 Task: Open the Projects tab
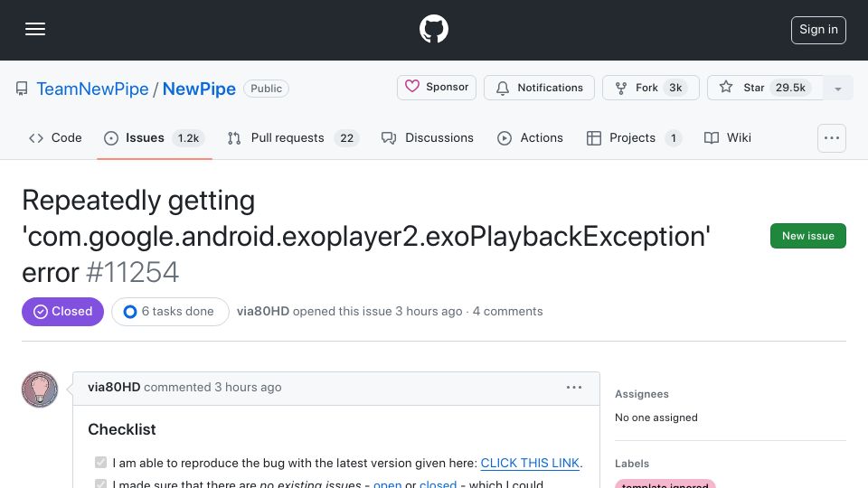tap(634, 137)
